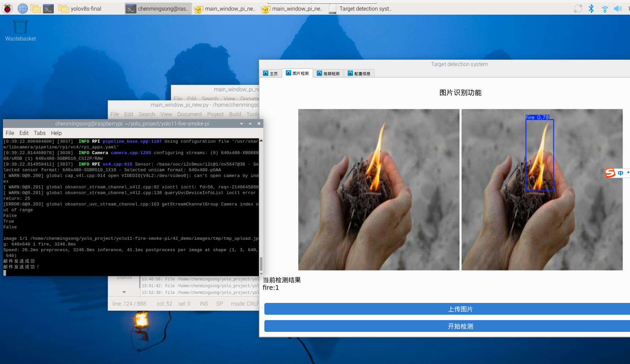Click the original uploaded fire image
Image resolution: width=630 pixels, height=364 pixels.
click(379, 190)
